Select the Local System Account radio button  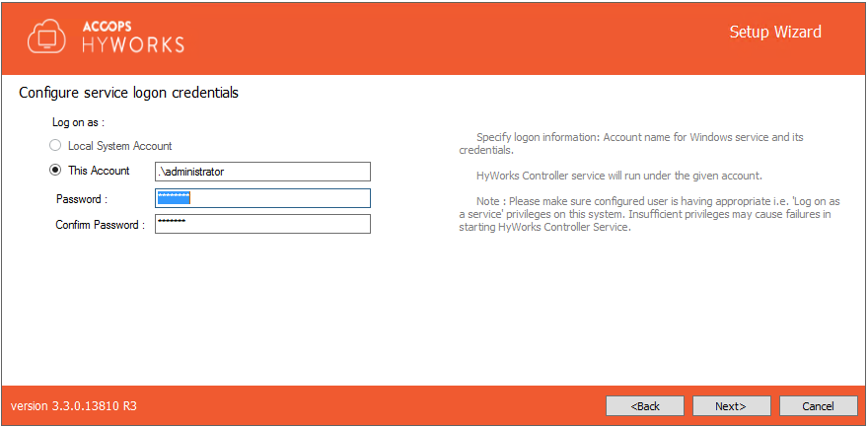pyautogui.click(x=55, y=146)
